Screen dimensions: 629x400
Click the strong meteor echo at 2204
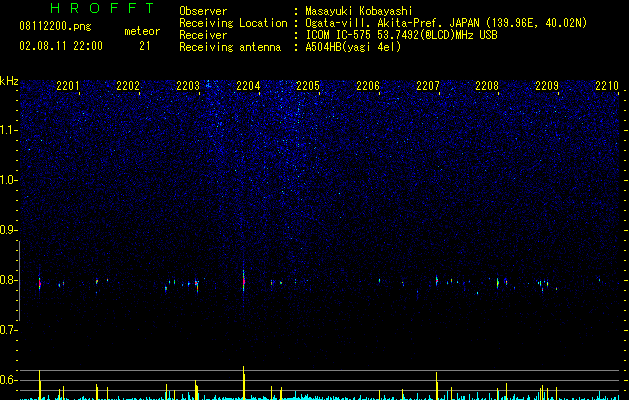[x=243, y=281]
